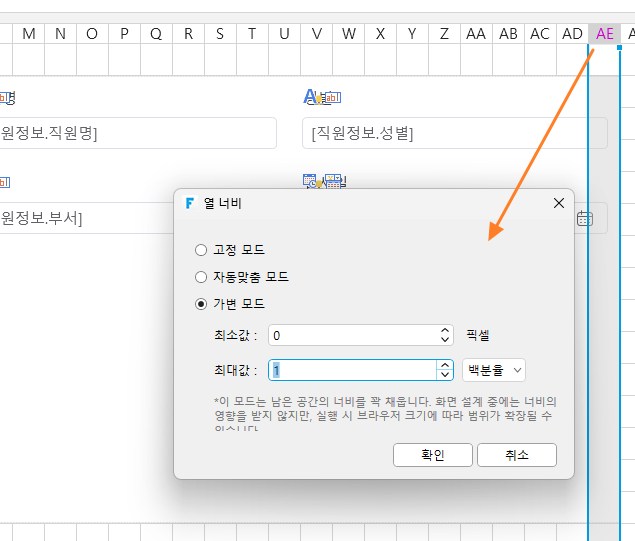Increase the 최대값 with up arrow
The image size is (635, 541).
(445, 365)
